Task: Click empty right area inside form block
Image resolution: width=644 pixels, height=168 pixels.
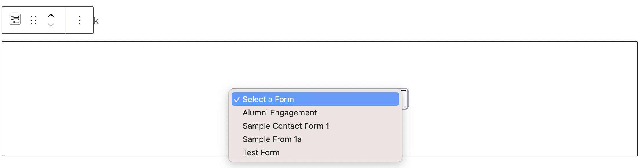Action: click(520, 98)
